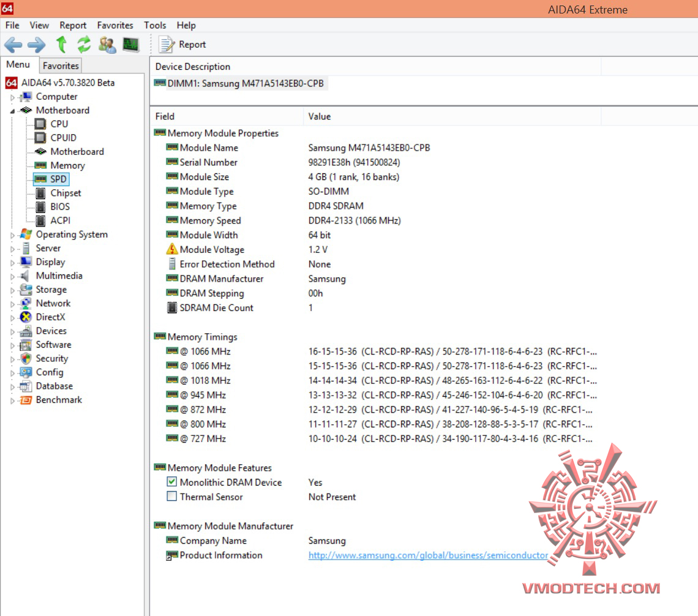Select the SPD tree icon

tap(40, 179)
